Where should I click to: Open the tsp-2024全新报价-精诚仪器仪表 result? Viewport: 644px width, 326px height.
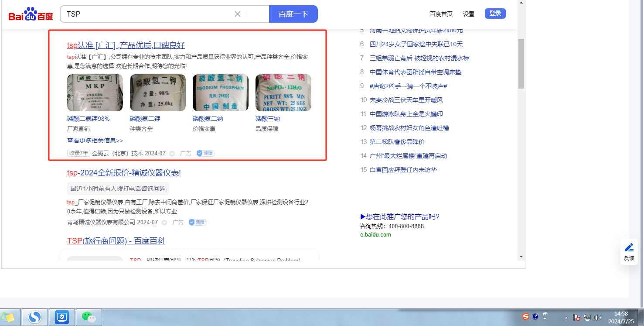coord(124,173)
